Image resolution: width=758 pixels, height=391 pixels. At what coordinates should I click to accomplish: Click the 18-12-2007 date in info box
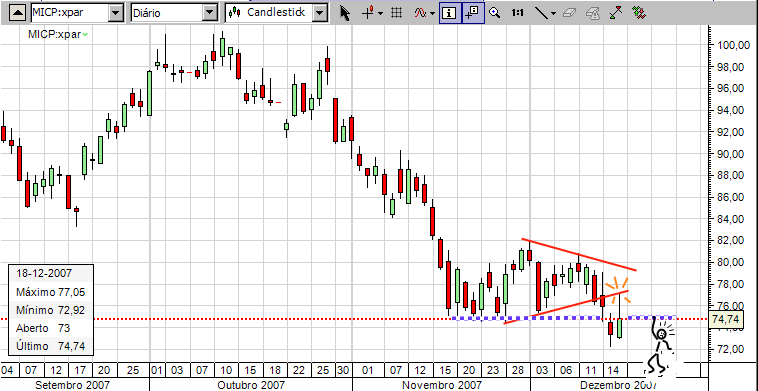point(44,273)
